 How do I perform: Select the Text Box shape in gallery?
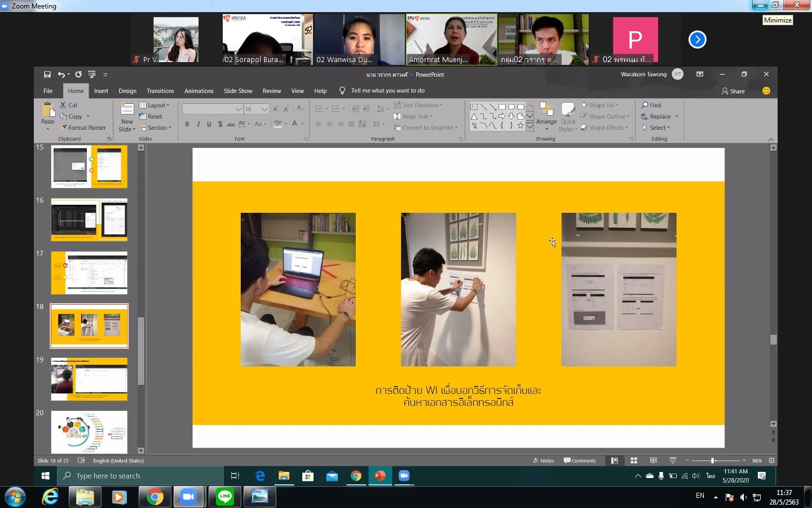pos(474,107)
